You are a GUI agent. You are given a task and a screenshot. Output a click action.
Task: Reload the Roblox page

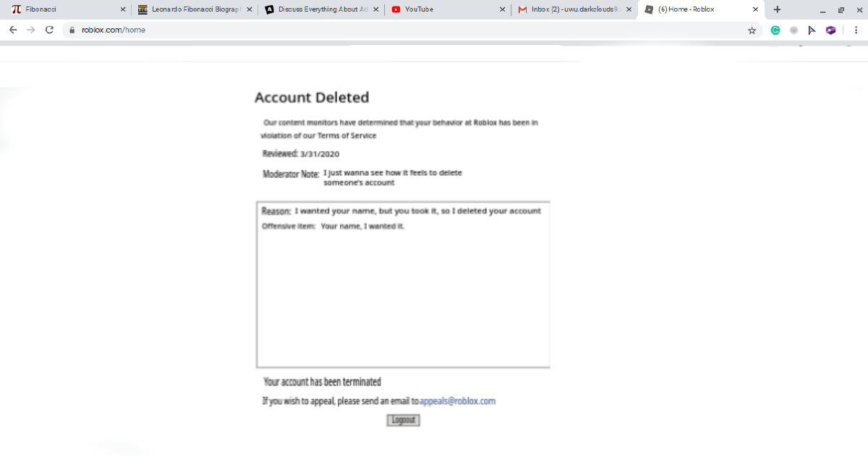(49, 30)
